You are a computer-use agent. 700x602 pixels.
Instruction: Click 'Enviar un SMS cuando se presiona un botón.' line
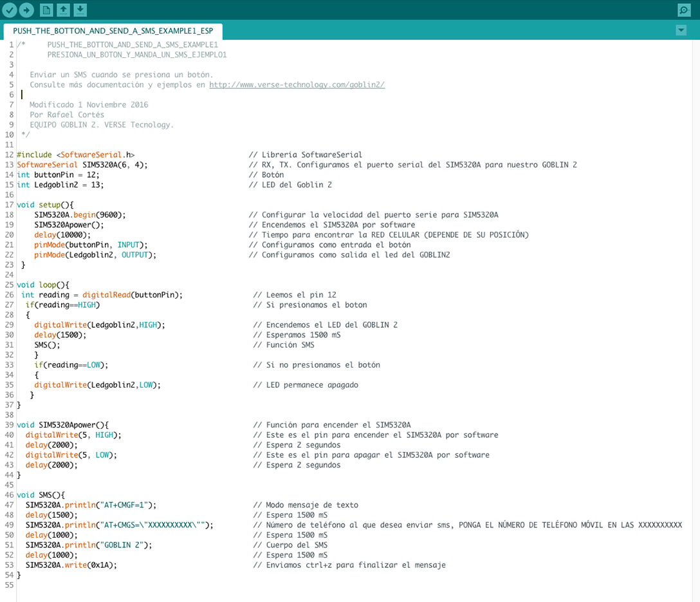[122, 75]
